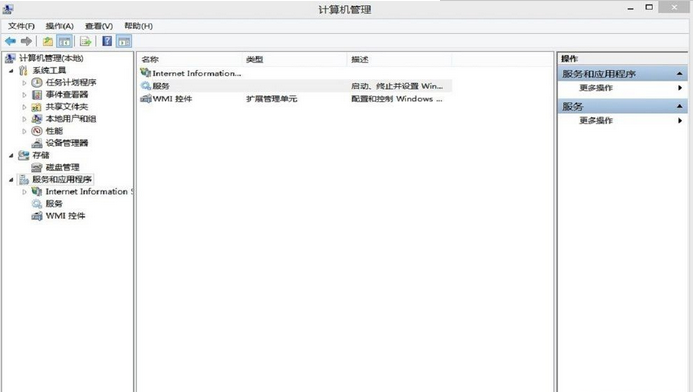This screenshot has height=392, width=693.
Task: Select 服务 label in the tree
Action: [54, 204]
